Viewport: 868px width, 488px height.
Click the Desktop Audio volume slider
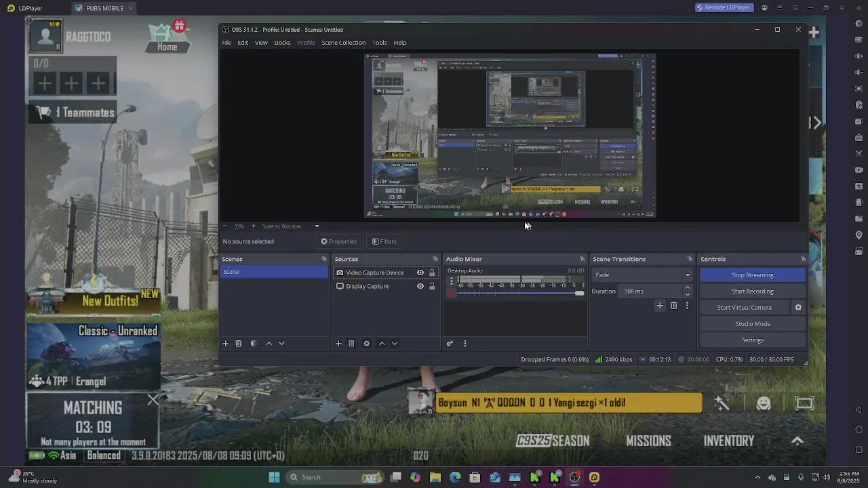[x=521, y=293]
